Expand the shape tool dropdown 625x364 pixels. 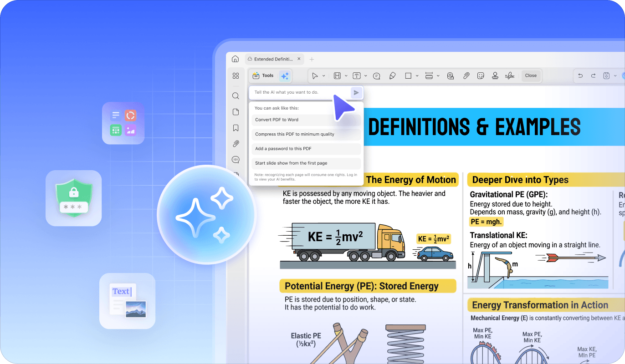click(x=418, y=76)
